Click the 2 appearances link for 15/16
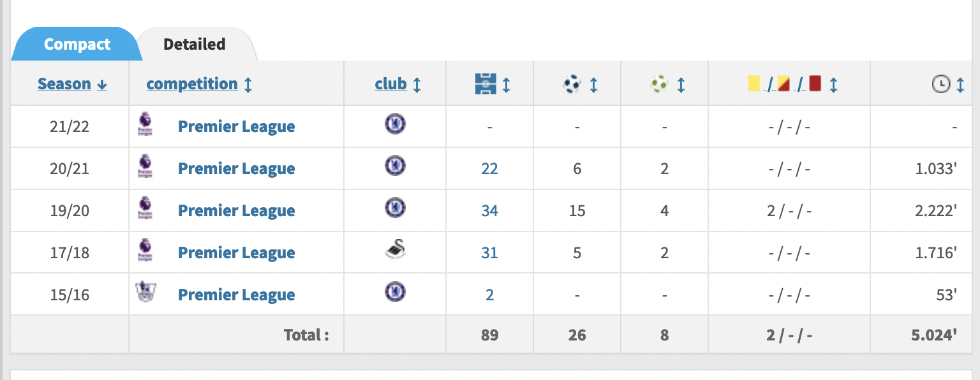Screen dimensions: 980x380 489,295
